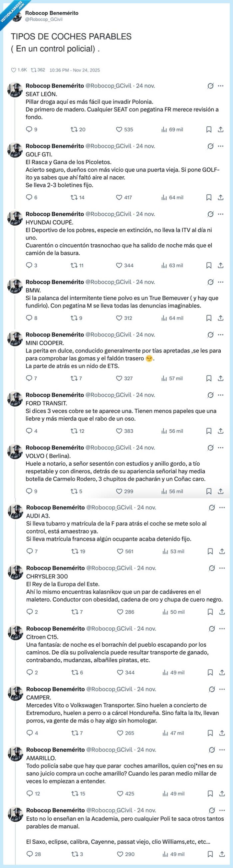Bookmark the BMW tweet
This screenshot has height=868, width=233.
[209, 317]
